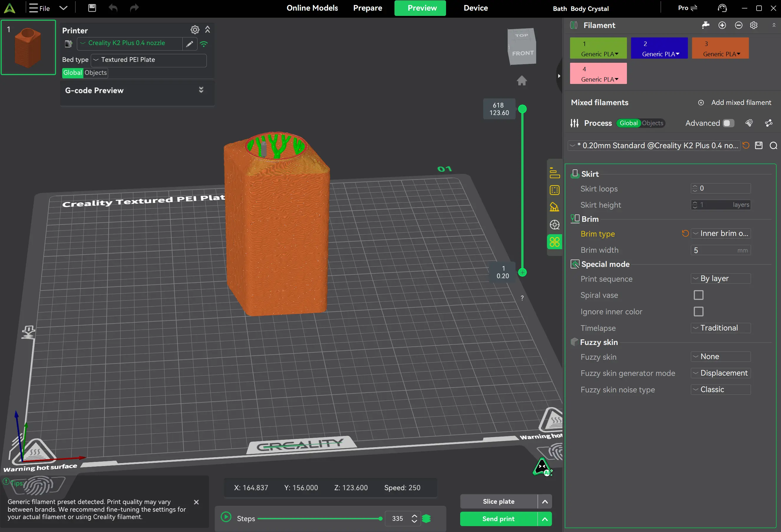The image size is (781, 532).
Task: Click the filament sync icon
Action: click(x=706, y=25)
